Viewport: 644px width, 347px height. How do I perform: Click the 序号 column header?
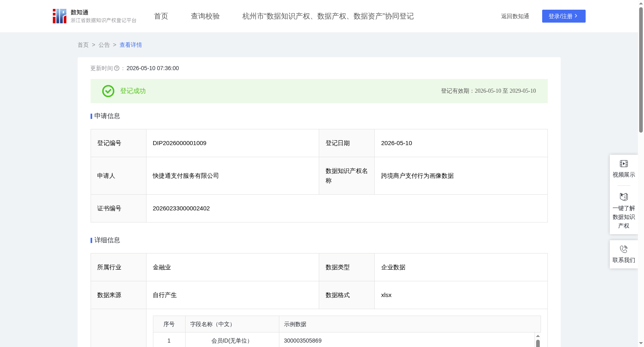coord(169,324)
